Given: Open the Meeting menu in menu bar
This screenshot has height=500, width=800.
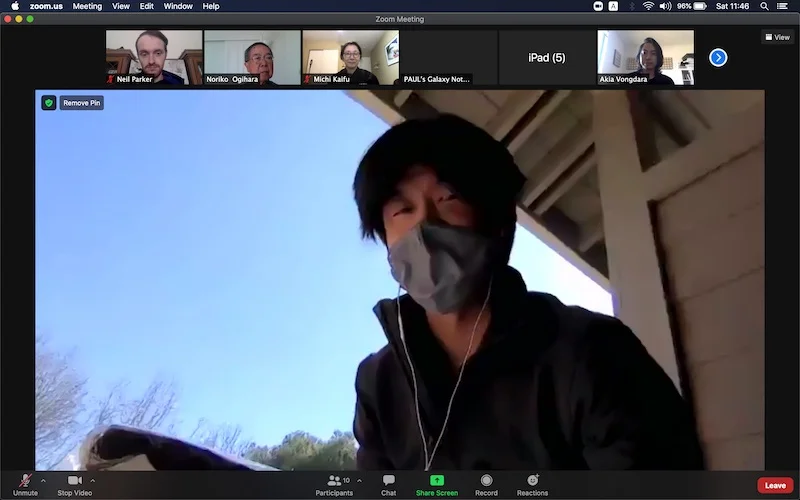Looking at the screenshot, I should [87, 6].
